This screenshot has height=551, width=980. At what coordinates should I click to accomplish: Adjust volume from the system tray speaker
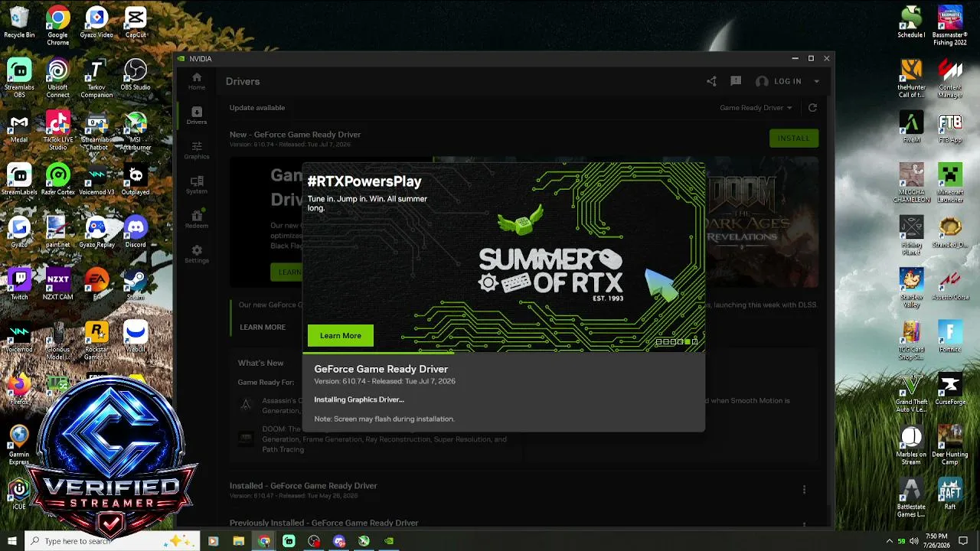(x=913, y=541)
